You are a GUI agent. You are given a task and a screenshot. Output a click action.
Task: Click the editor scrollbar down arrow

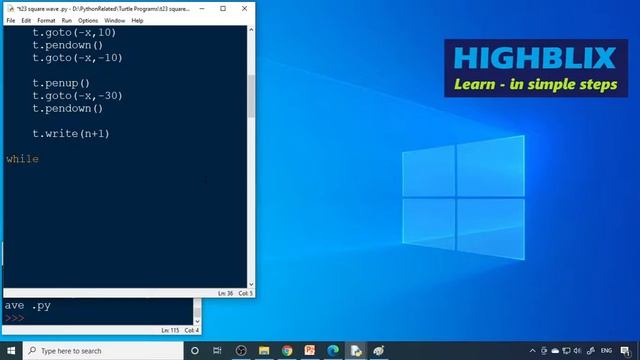[251, 284]
